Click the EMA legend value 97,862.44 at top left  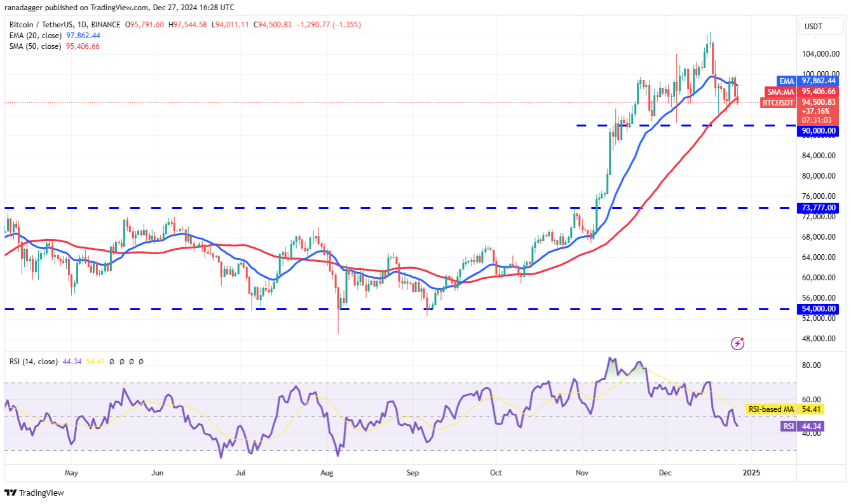pyautogui.click(x=83, y=36)
